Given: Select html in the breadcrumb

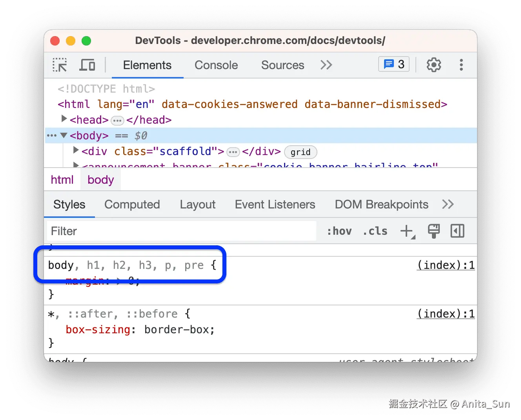Looking at the screenshot, I should click(62, 180).
